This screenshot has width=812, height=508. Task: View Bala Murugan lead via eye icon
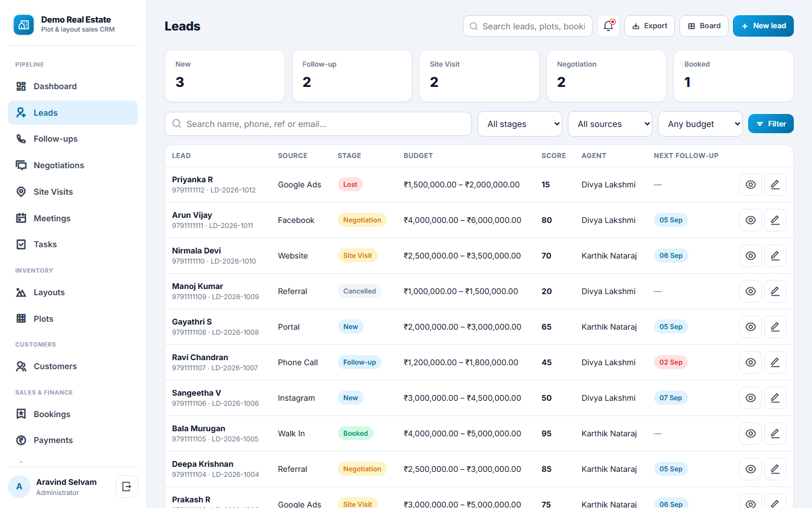point(751,433)
